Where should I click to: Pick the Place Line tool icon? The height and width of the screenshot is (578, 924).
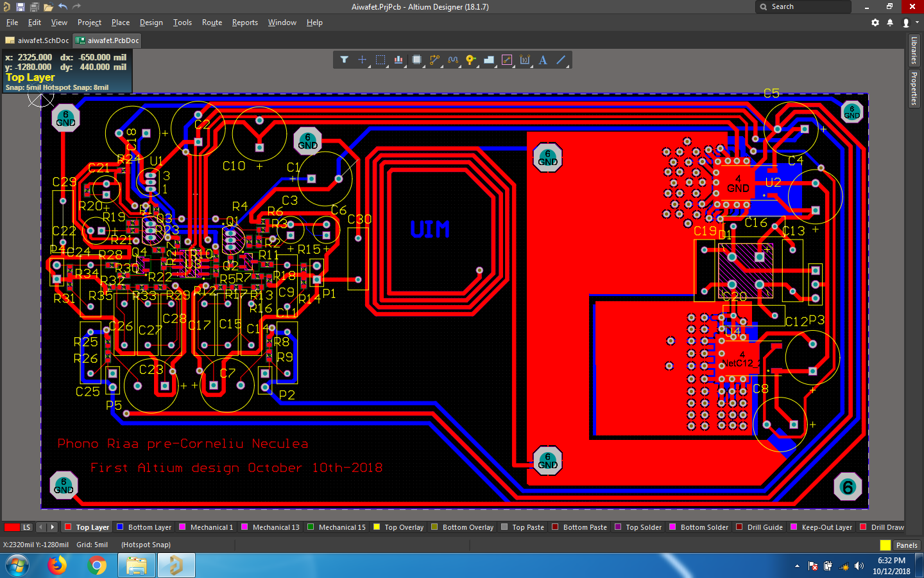pos(561,60)
